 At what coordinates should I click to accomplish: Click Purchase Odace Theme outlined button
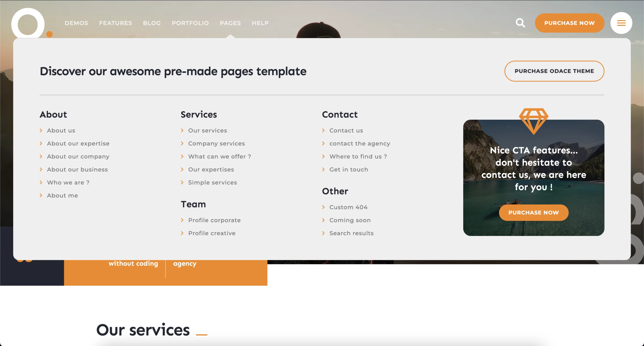click(x=554, y=71)
